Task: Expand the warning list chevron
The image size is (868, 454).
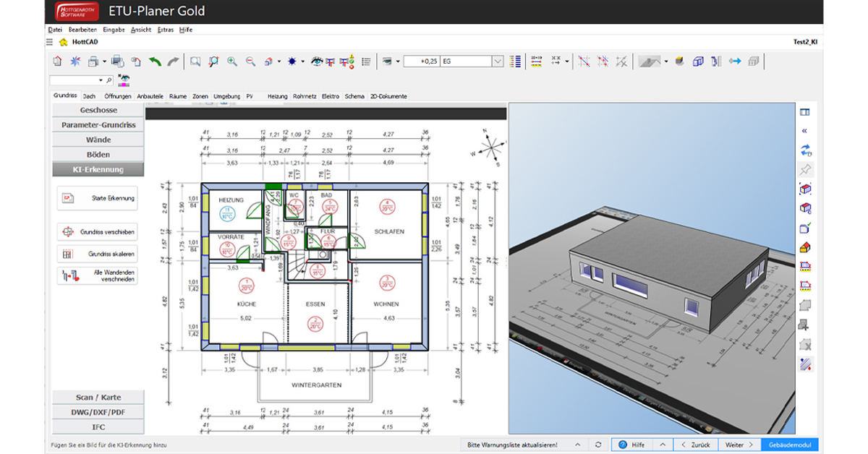Action: (577, 445)
